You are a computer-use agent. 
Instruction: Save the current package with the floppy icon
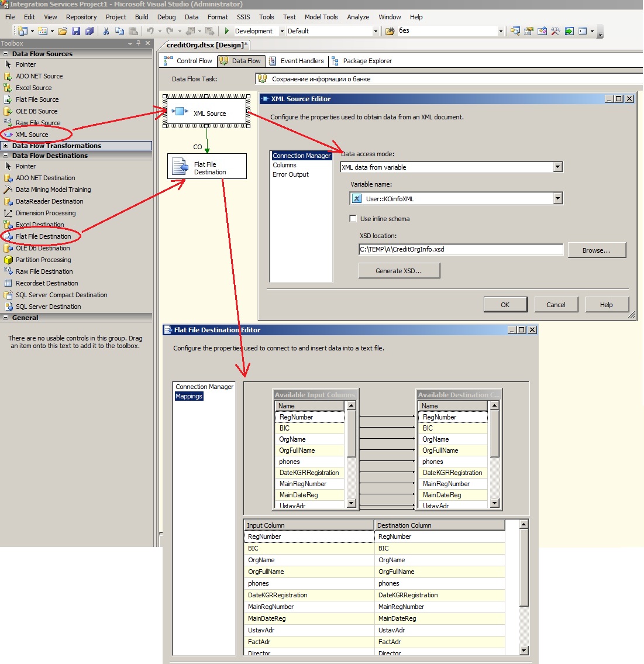(76, 31)
